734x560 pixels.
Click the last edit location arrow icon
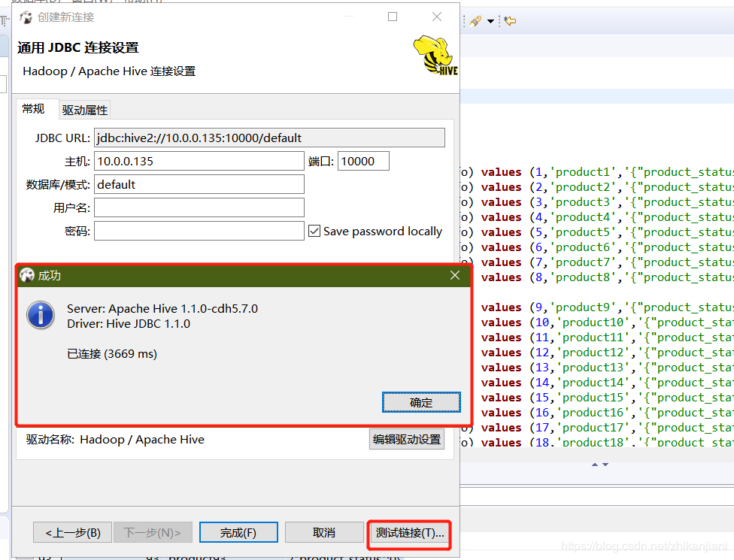pos(510,21)
